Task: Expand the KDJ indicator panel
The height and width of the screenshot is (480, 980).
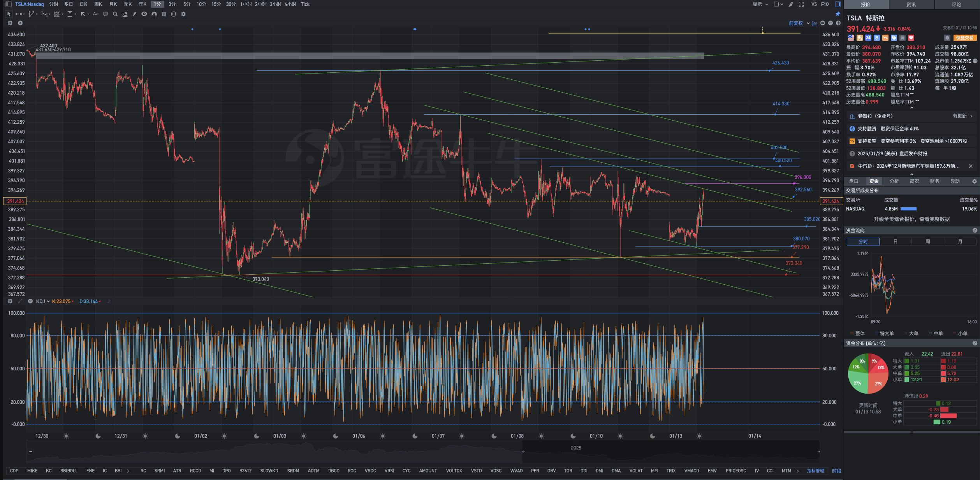Action: pos(20,301)
